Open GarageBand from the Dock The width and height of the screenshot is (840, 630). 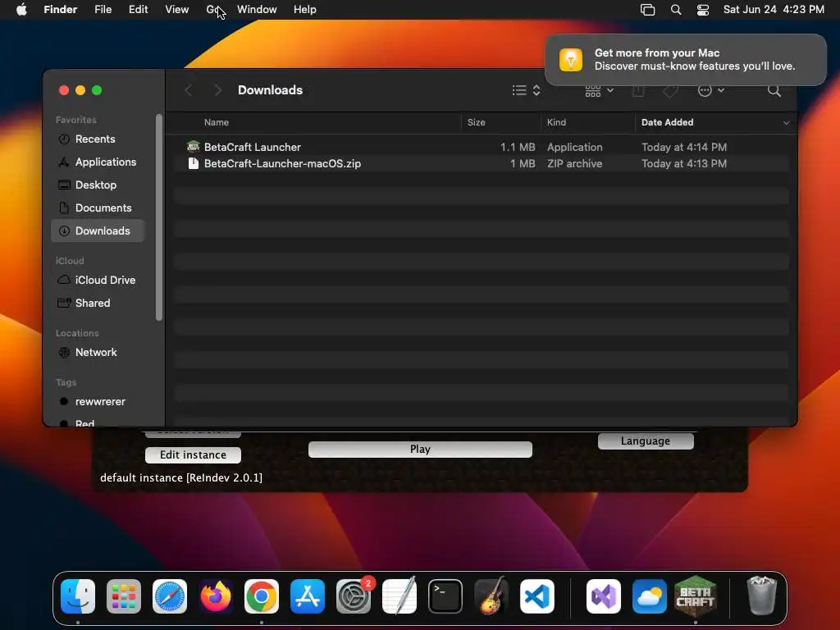tap(491, 596)
